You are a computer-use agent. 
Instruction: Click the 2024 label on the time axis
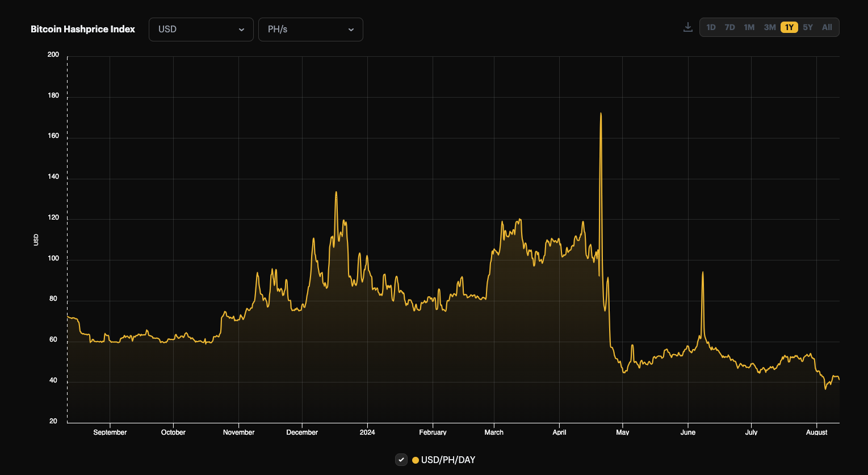click(367, 432)
